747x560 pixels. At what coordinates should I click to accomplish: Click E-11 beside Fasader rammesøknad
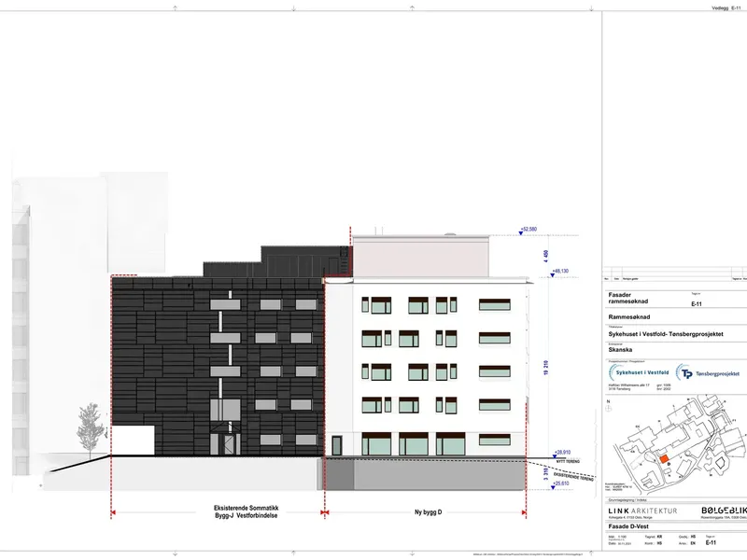tap(697, 304)
